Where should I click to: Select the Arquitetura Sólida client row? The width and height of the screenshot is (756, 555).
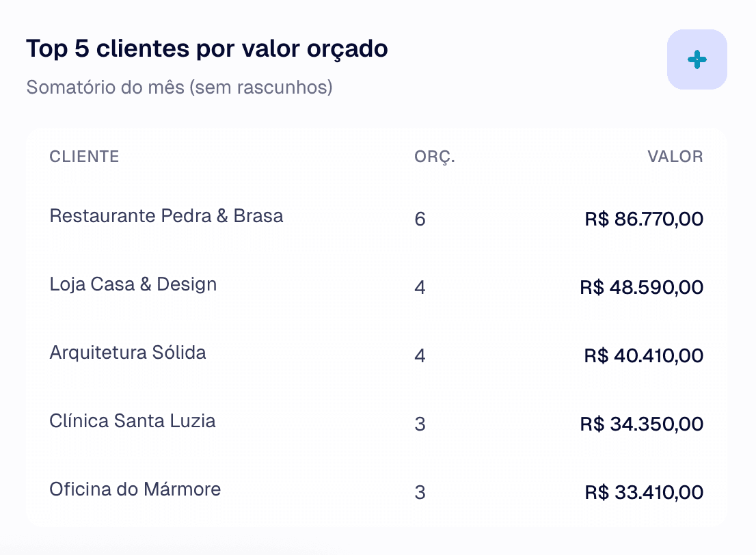pos(127,353)
